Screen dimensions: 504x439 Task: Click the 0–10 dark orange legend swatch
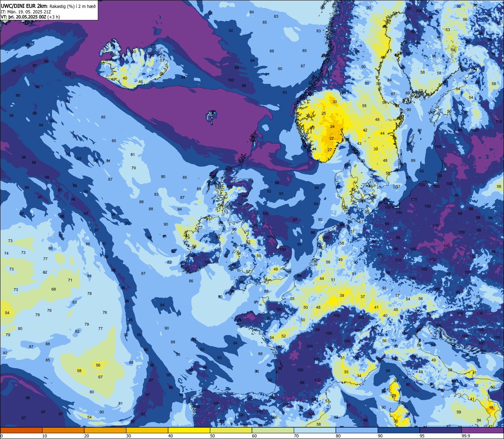pos(21,430)
